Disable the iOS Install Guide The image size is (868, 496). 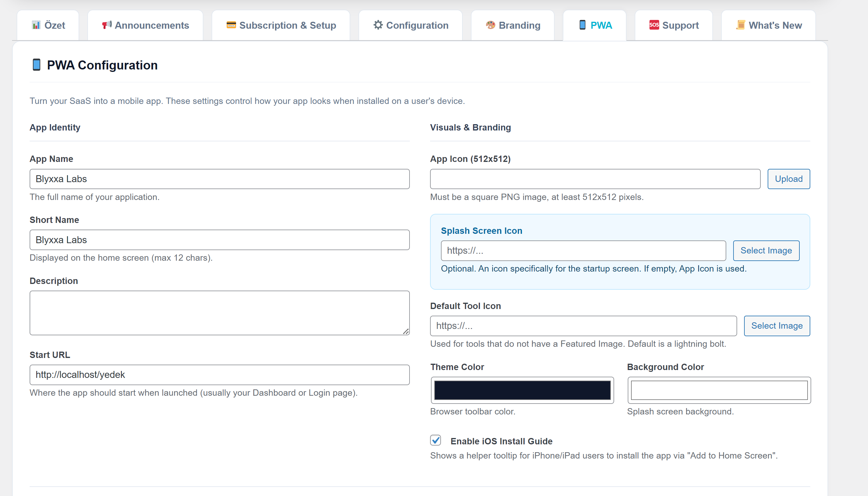tap(435, 440)
